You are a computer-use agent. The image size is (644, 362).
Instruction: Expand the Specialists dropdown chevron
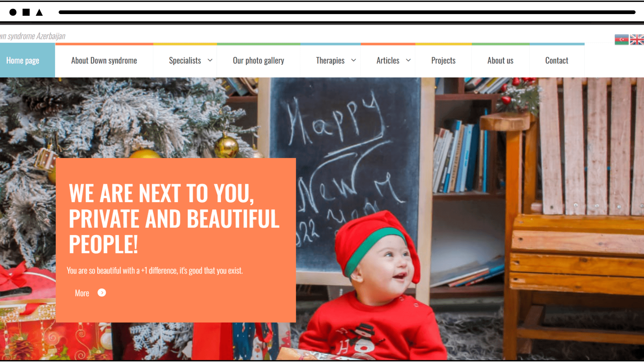point(210,60)
